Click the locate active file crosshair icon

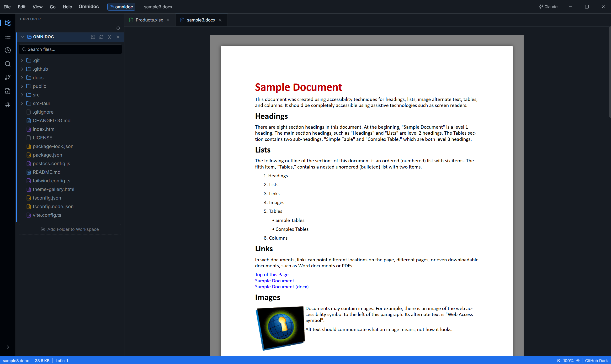point(118,28)
